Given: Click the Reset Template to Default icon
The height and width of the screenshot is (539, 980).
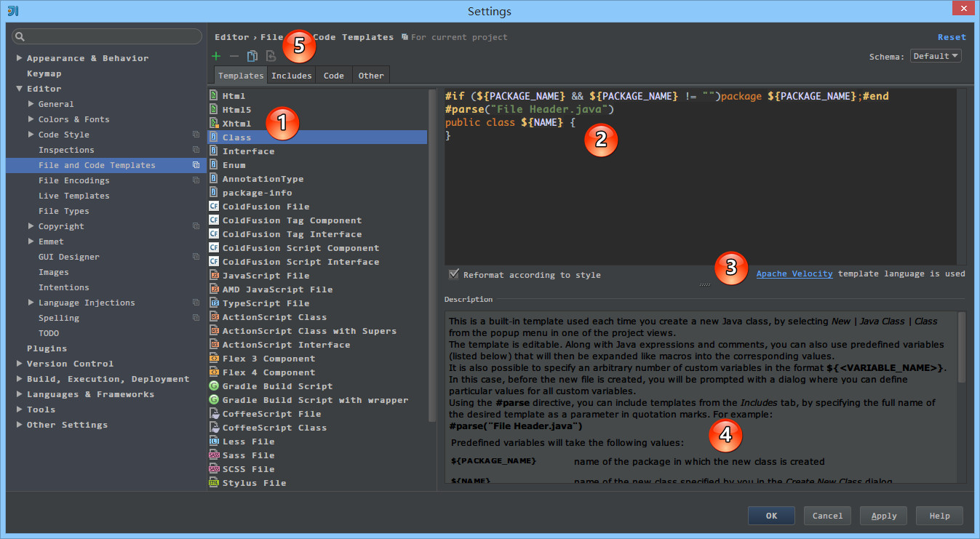Looking at the screenshot, I should coord(271,55).
